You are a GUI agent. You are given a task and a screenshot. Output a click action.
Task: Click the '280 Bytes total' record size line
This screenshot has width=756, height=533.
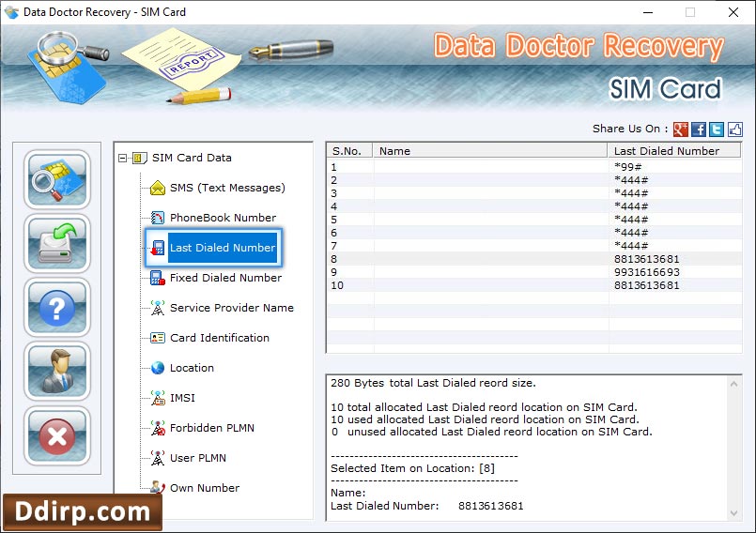[x=433, y=383]
